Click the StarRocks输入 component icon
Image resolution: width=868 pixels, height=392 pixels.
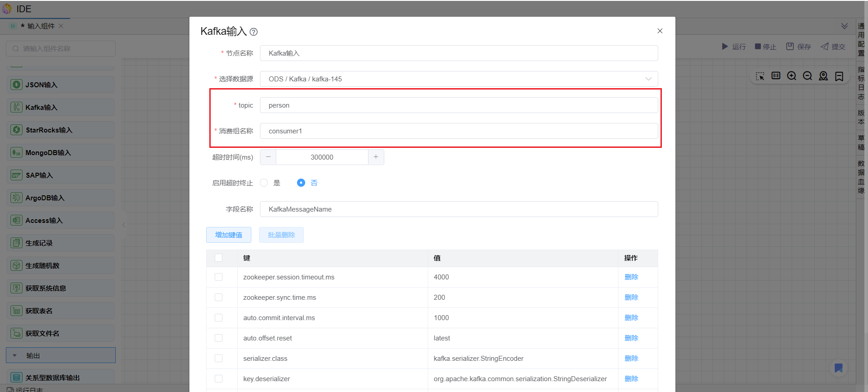17,130
